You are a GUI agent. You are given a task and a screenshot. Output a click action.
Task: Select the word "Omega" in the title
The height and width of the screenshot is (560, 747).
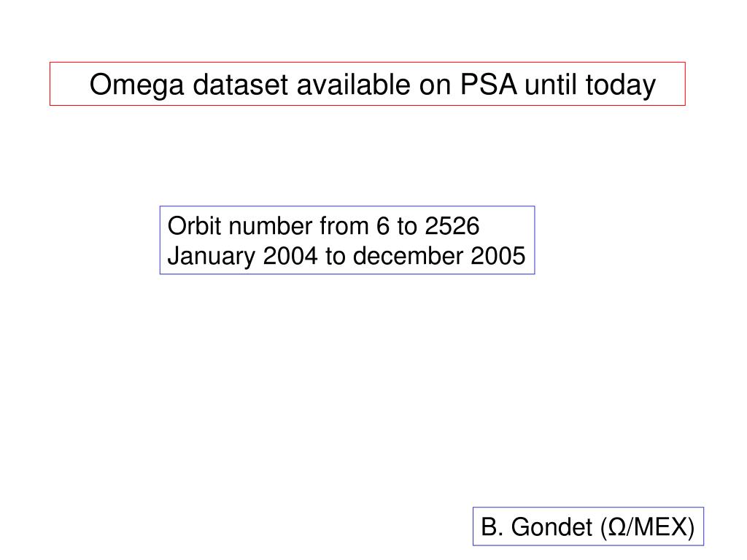tap(136, 86)
